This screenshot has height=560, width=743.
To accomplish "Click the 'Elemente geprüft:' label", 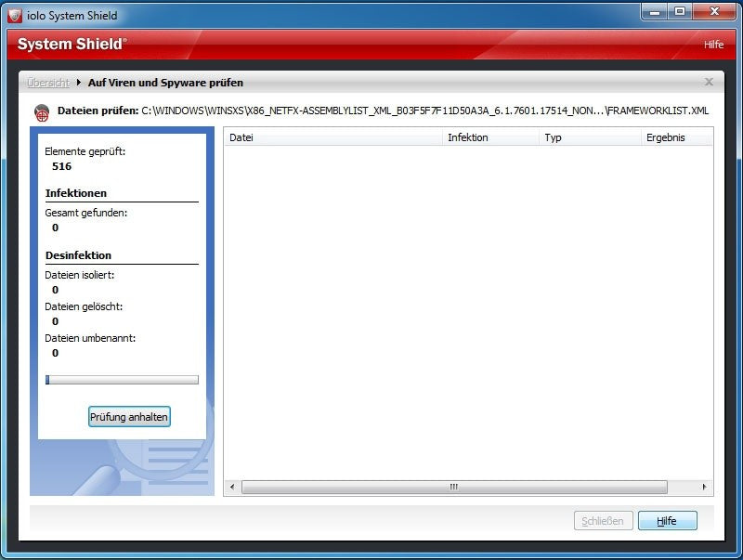I will pyautogui.click(x=85, y=151).
